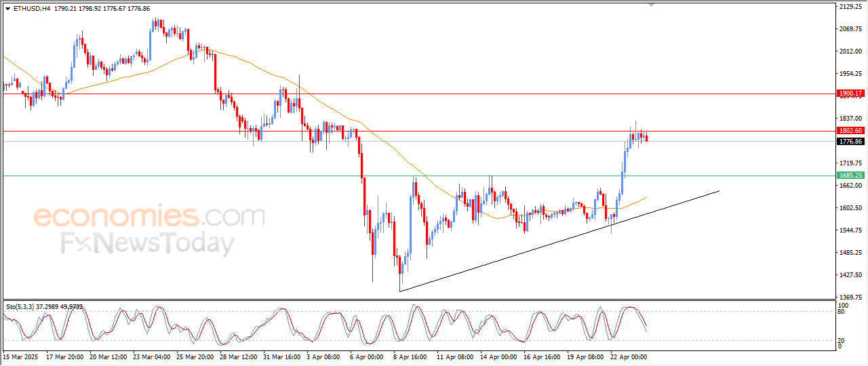This screenshot has height=366, width=868.
Task: Click the 16 Apr 16:00 time label
Action: [542, 356]
